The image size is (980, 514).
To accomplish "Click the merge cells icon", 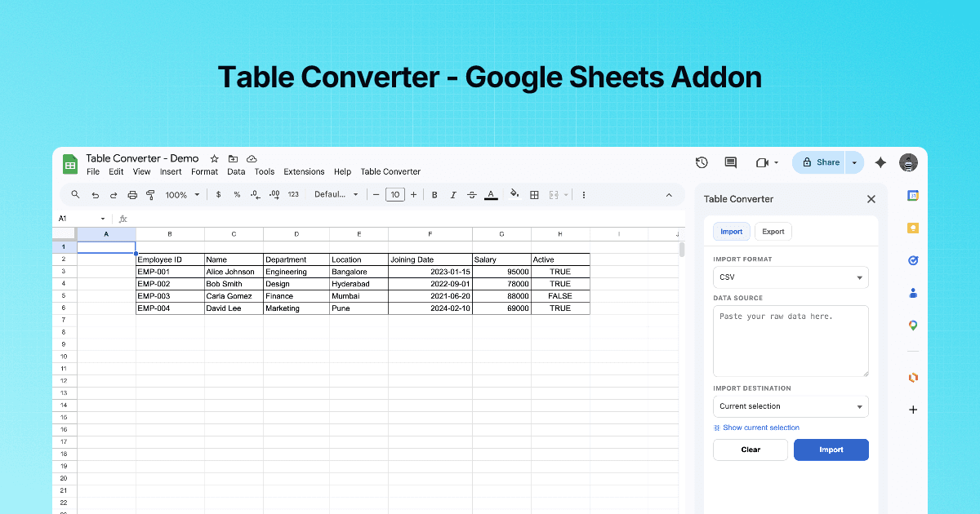I will [554, 195].
